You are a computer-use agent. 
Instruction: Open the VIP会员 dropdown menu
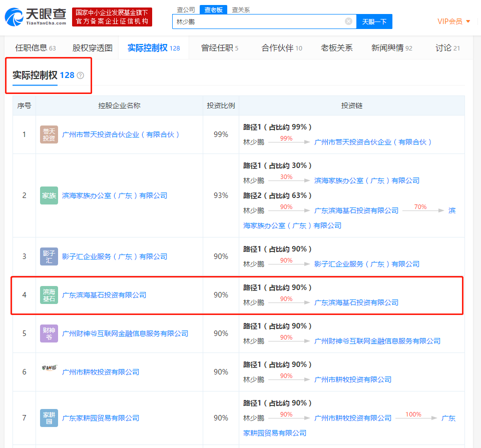pos(453,21)
